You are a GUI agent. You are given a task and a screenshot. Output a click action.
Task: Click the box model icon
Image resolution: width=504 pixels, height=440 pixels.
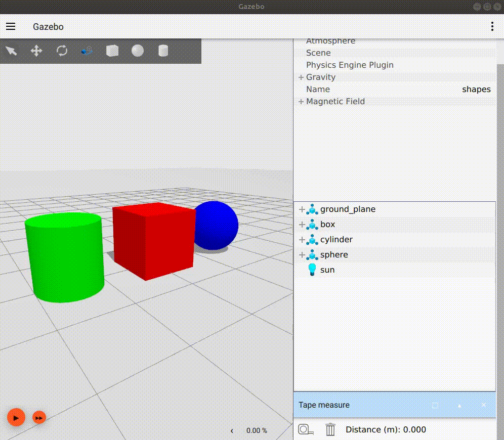312,224
